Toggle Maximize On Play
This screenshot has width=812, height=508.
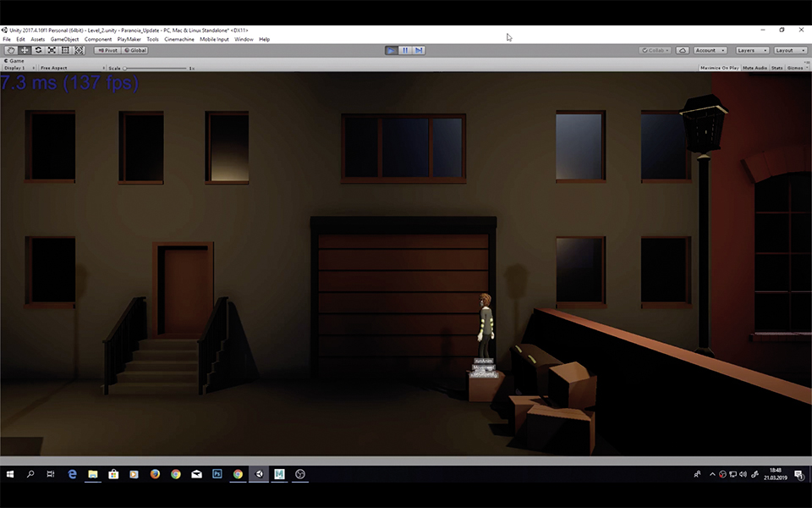click(x=719, y=68)
